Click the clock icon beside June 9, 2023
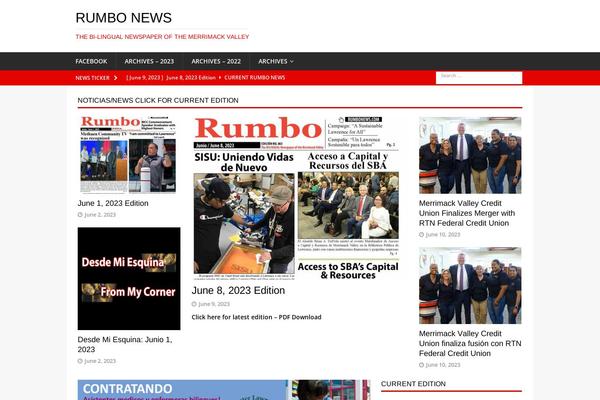 click(194, 304)
